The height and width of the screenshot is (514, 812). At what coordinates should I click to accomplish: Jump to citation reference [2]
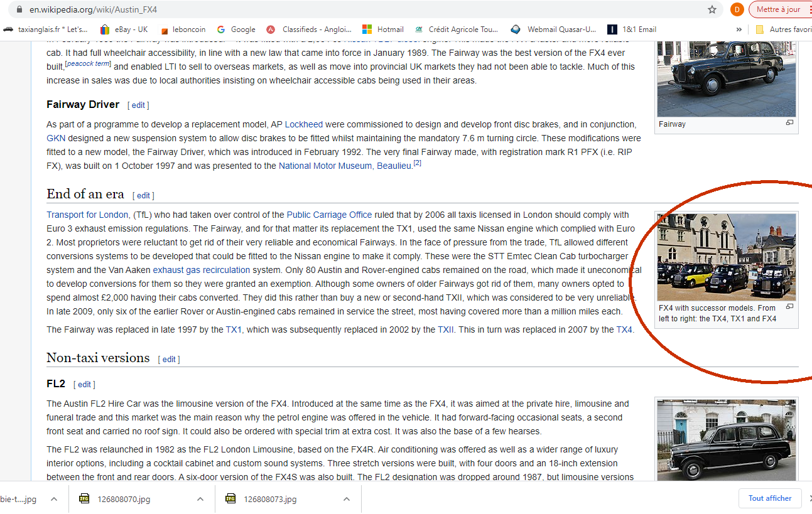tap(417, 163)
